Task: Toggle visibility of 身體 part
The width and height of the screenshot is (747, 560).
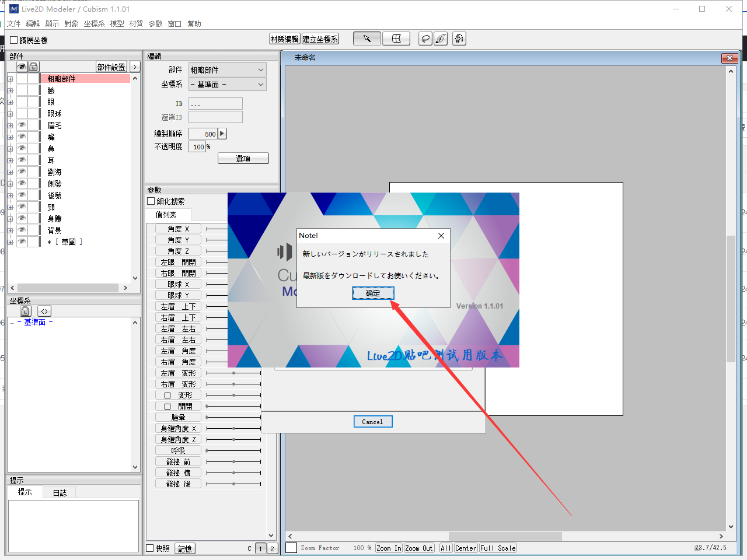Action: 22,218
